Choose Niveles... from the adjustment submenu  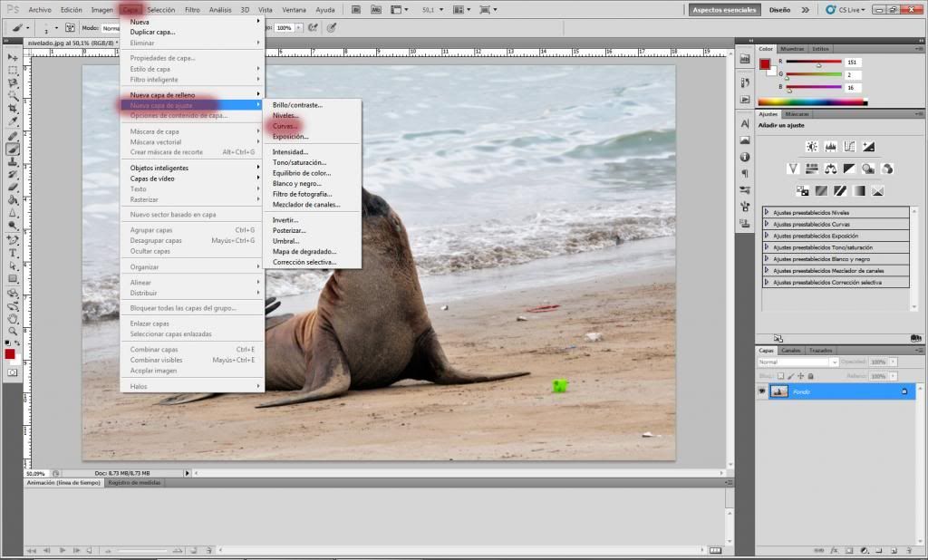click(285, 115)
